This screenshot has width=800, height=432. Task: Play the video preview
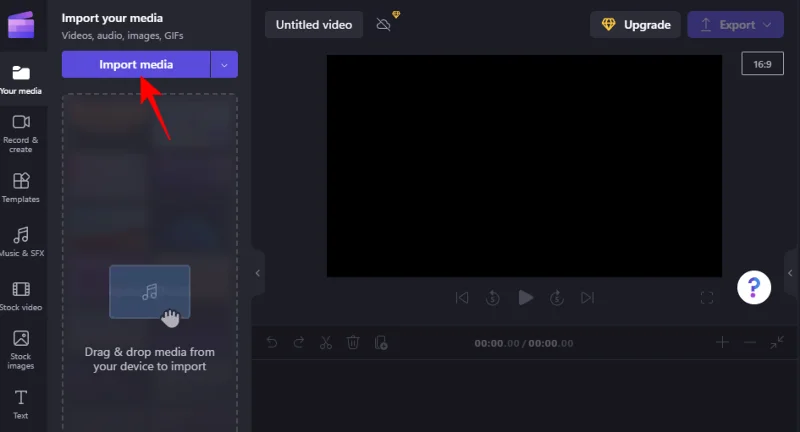click(x=525, y=297)
